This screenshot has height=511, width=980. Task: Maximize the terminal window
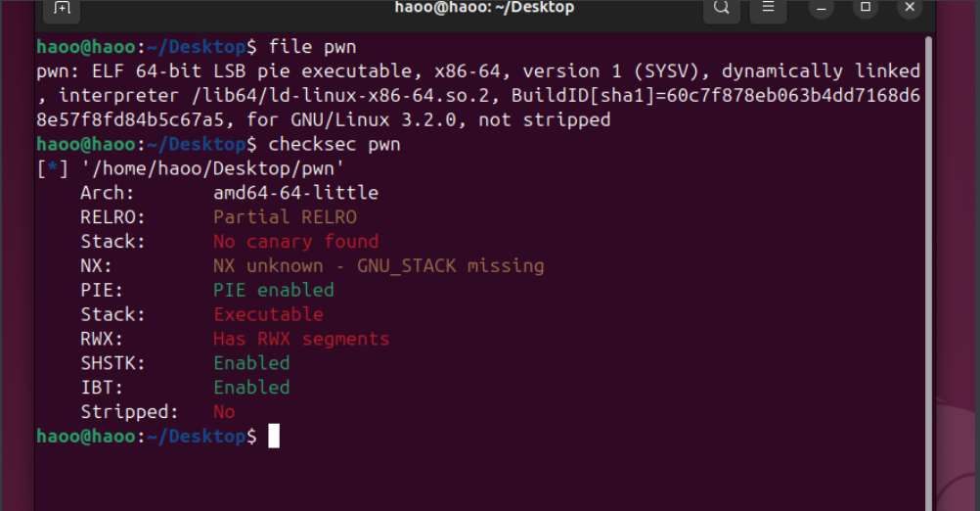pos(865,8)
